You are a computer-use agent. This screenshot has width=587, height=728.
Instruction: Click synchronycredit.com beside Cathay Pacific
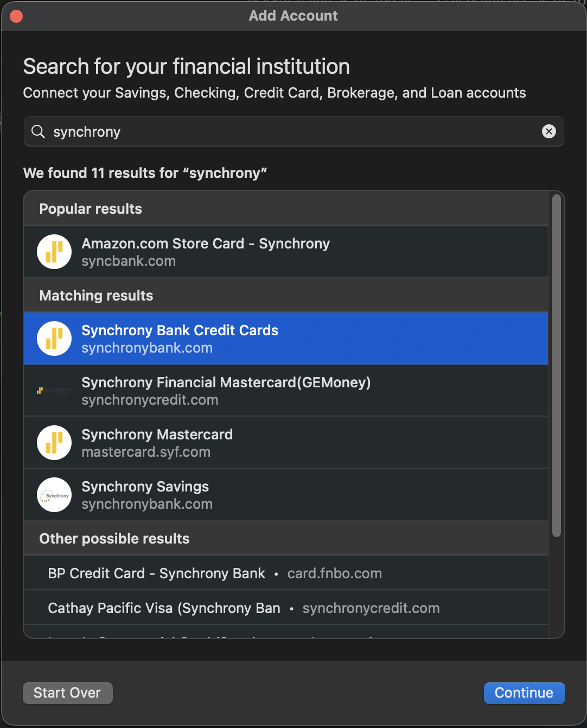pos(371,609)
